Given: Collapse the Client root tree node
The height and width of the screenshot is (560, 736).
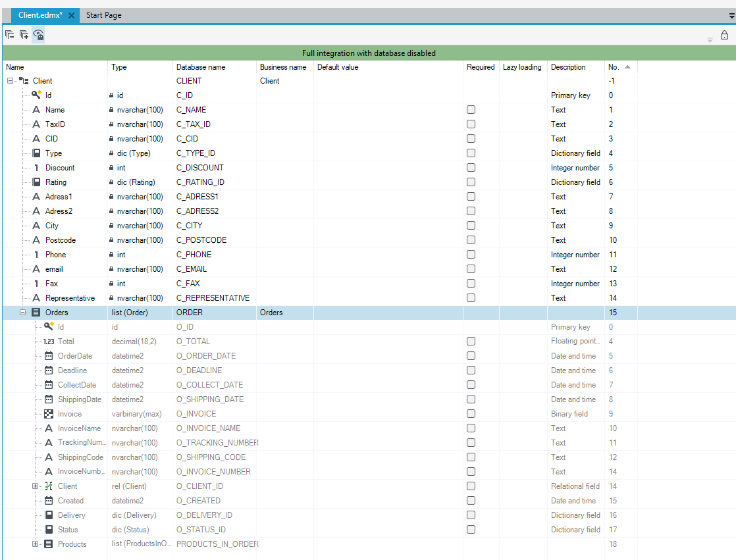Looking at the screenshot, I should pyautogui.click(x=10, y=81).
